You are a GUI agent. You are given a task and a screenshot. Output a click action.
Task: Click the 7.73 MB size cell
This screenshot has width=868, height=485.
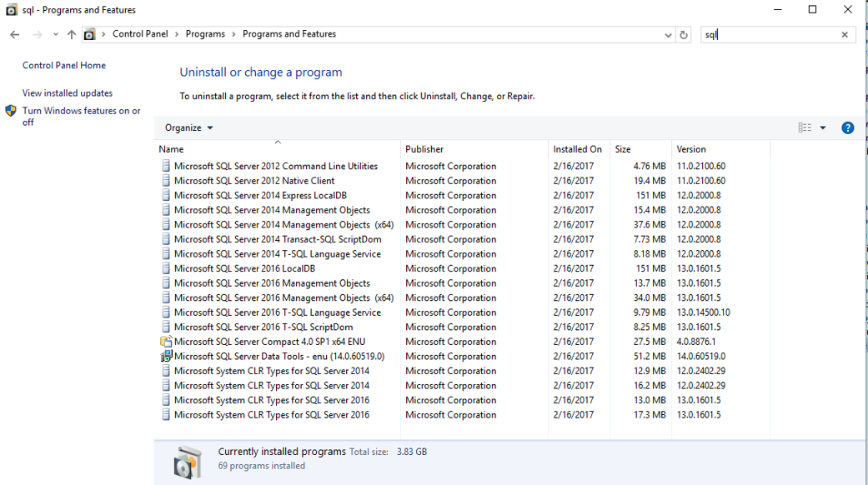pos(650,239)
